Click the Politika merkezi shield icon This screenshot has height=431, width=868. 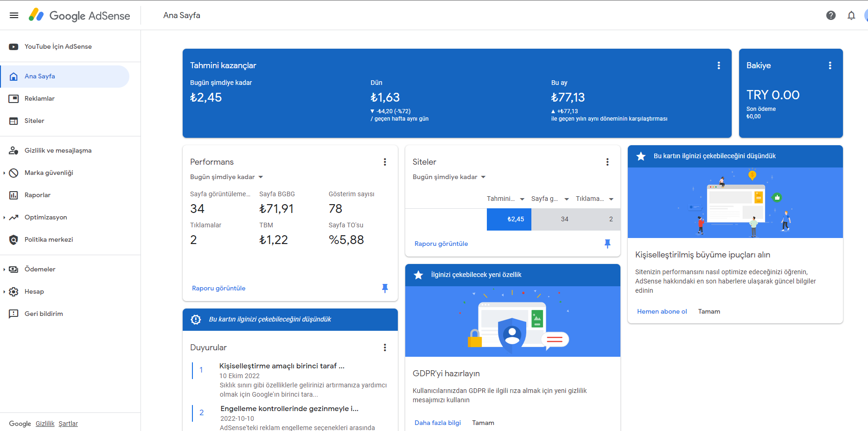pyautogui.click(x=13, y=240)
